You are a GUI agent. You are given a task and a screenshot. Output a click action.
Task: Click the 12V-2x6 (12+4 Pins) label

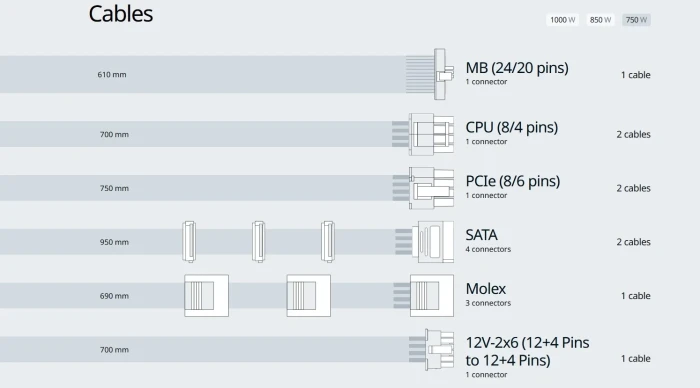[x=527, y=351]
